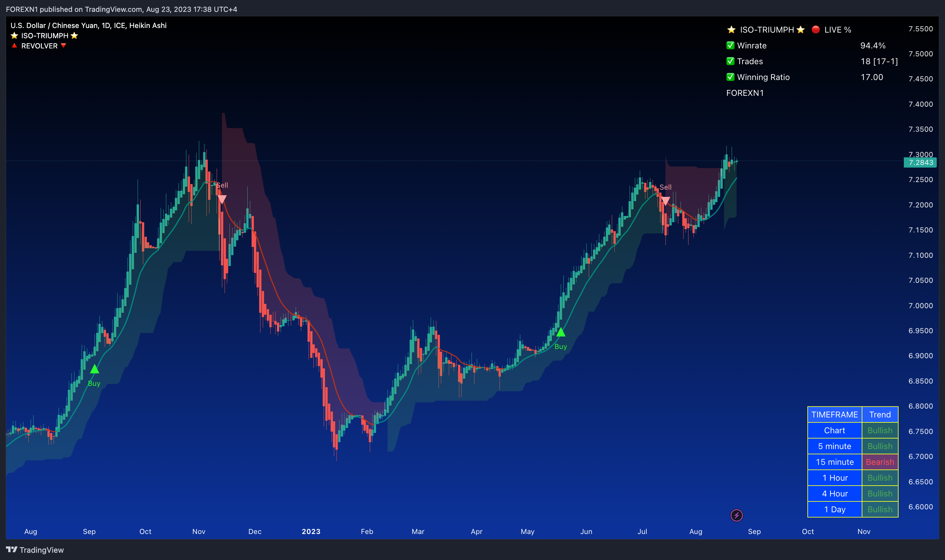Click the star before ISO-TRIUMPH in top-left legend
Image resolution: width=945 pixels, height=560 pixels.
[14, 36]
